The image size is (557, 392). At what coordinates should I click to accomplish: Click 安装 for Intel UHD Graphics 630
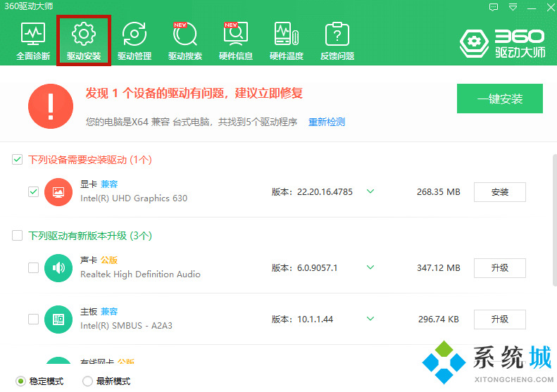500,192
